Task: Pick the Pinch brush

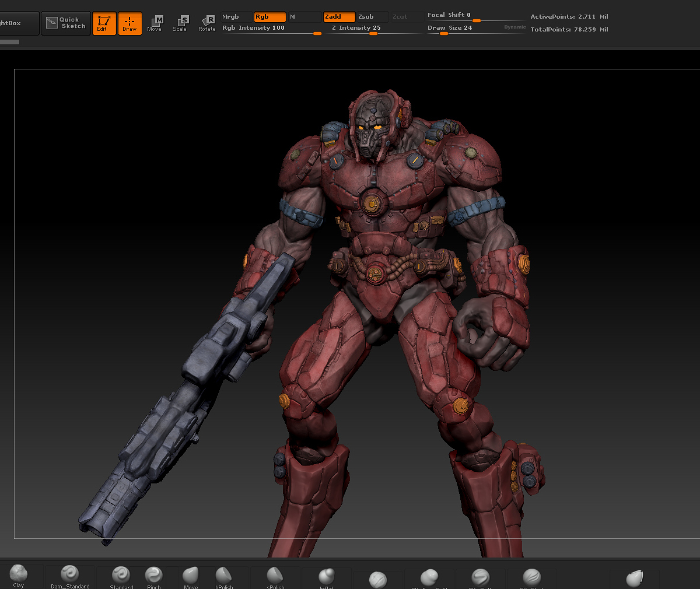Action: (154, 577)
